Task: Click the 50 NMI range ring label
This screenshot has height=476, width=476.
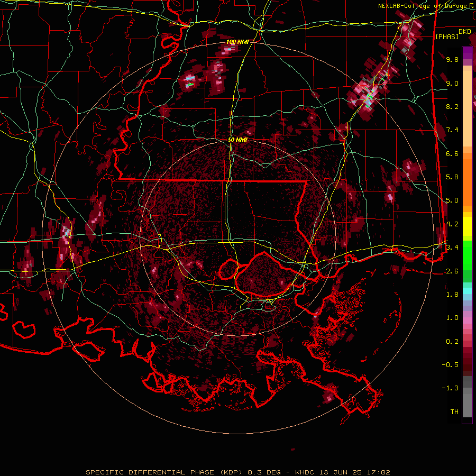Action: point(237,140)
